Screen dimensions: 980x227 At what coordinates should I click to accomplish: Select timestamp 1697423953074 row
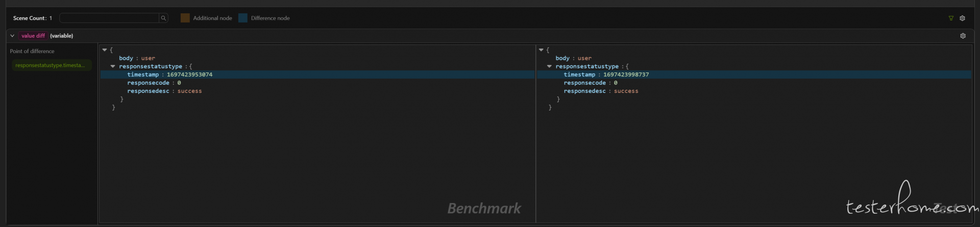click(x=317, y=75)
